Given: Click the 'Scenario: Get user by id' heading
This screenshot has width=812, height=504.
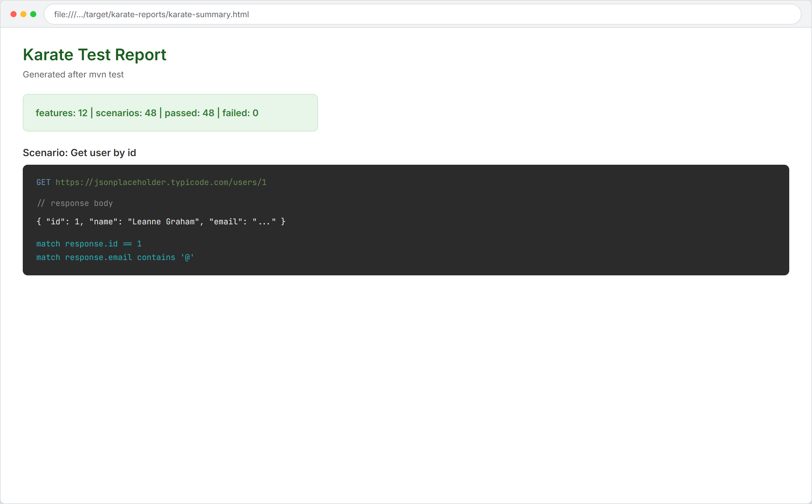Looking at the screenshot, I should [79, 153].
